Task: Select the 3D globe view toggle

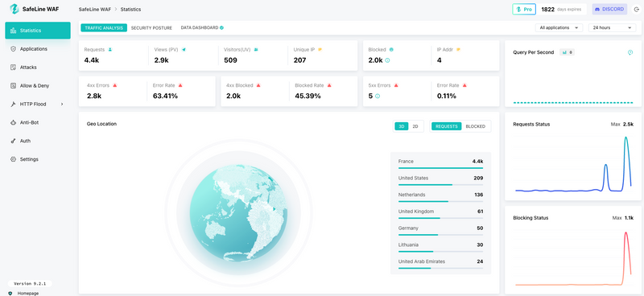Action: click(401, 126)
